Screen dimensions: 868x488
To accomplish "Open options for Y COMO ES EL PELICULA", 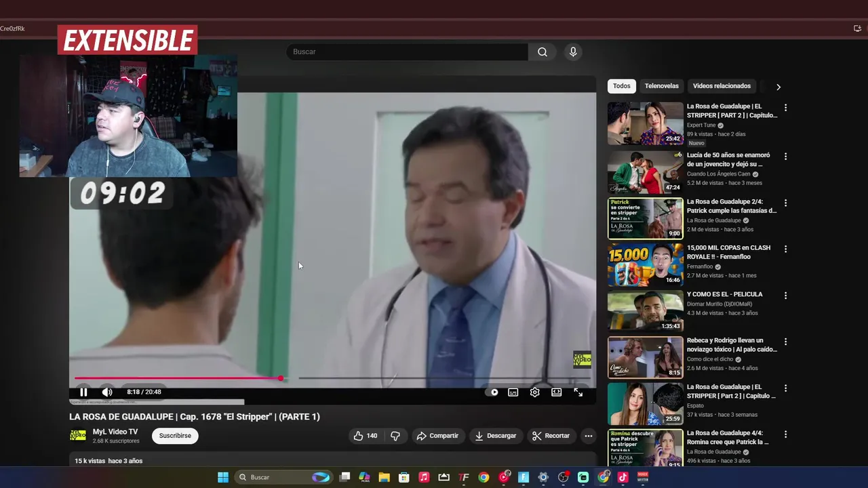I will 786,296.
